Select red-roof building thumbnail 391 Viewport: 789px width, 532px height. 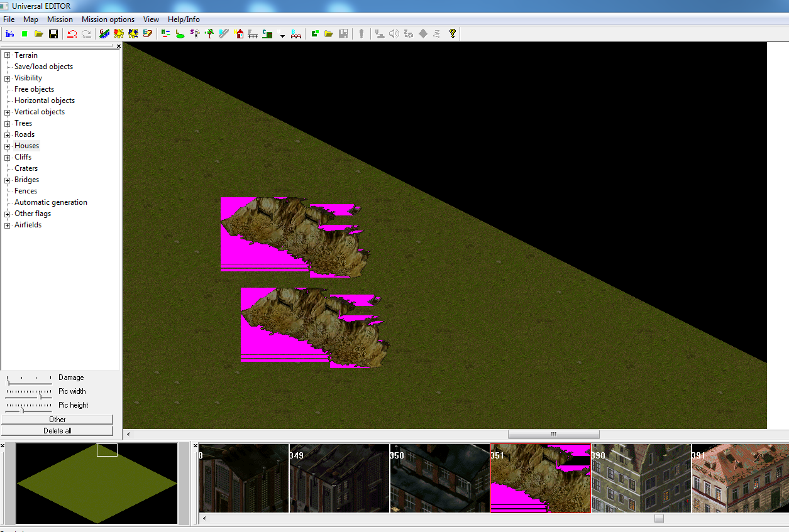point(741,478)
